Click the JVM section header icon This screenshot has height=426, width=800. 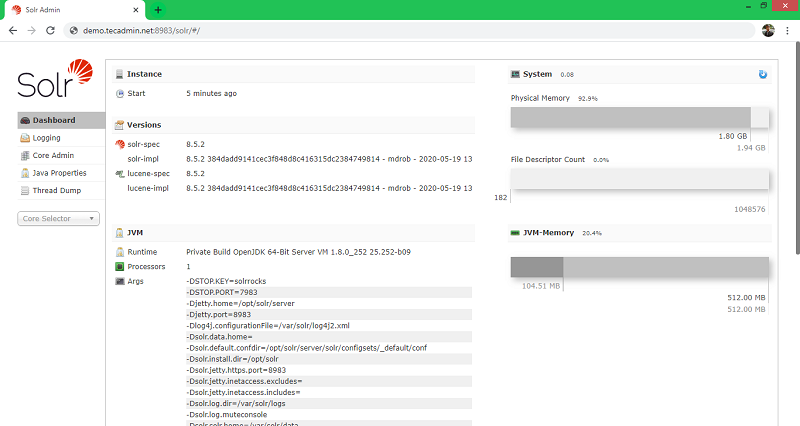(119, 233)
